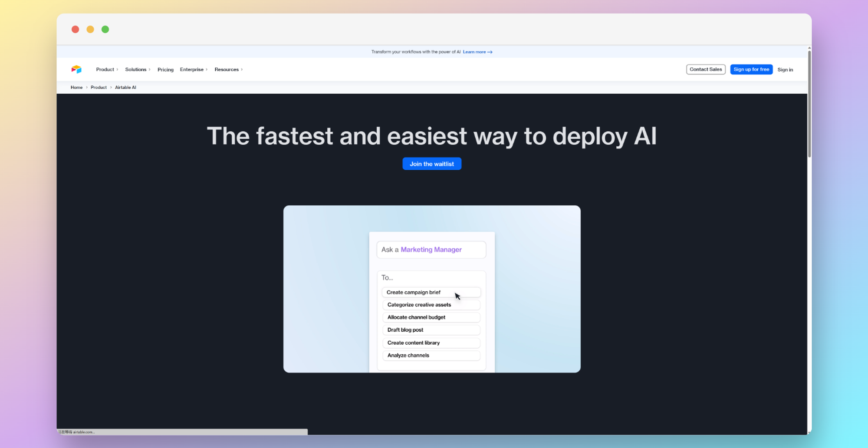
Task: Select Product in the breadcrumb trail
Action: 99,87
